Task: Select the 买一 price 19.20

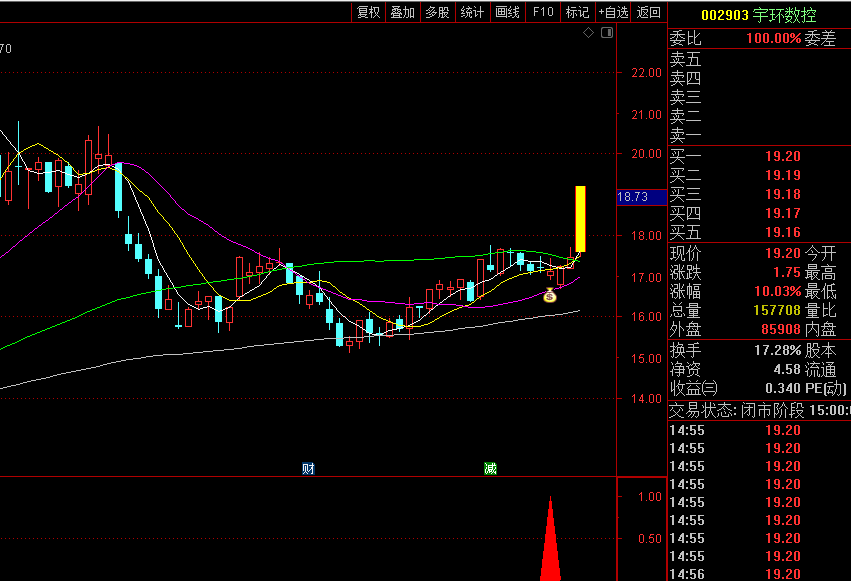Action: pos(783,156)
